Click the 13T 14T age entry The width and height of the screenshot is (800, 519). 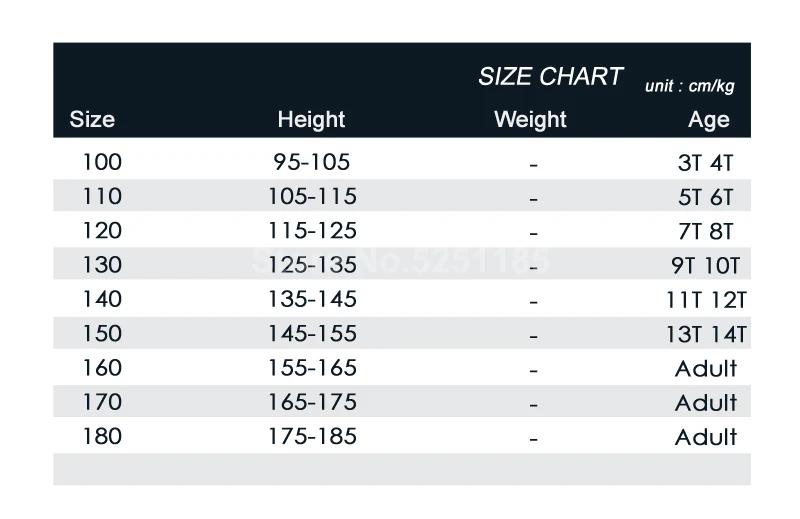pyautogui.click(x=706, y=334)
